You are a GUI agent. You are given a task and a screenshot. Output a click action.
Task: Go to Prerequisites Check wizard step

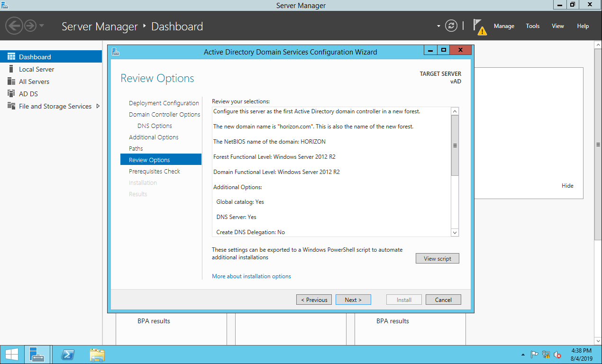tap(155, 171)
